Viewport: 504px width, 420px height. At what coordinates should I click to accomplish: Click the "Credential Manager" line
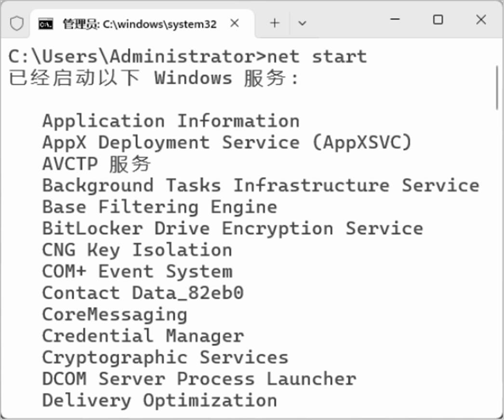click(x=143, y=336)
